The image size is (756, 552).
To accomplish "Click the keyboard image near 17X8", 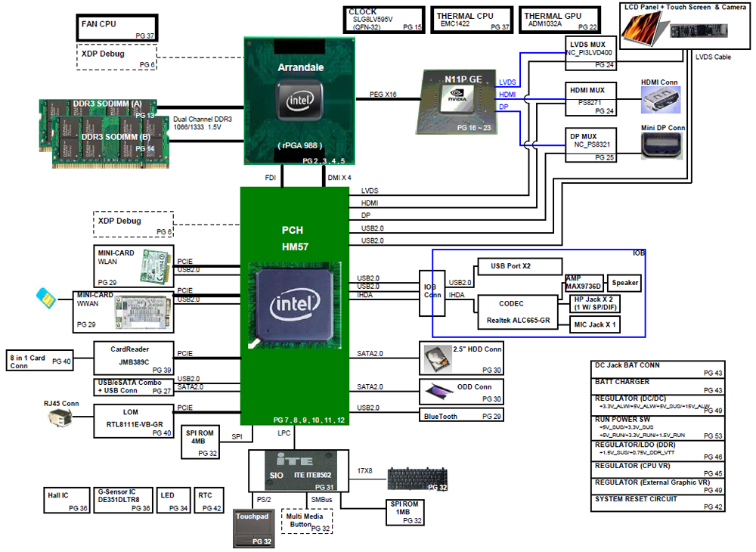I will coord(417,479).
